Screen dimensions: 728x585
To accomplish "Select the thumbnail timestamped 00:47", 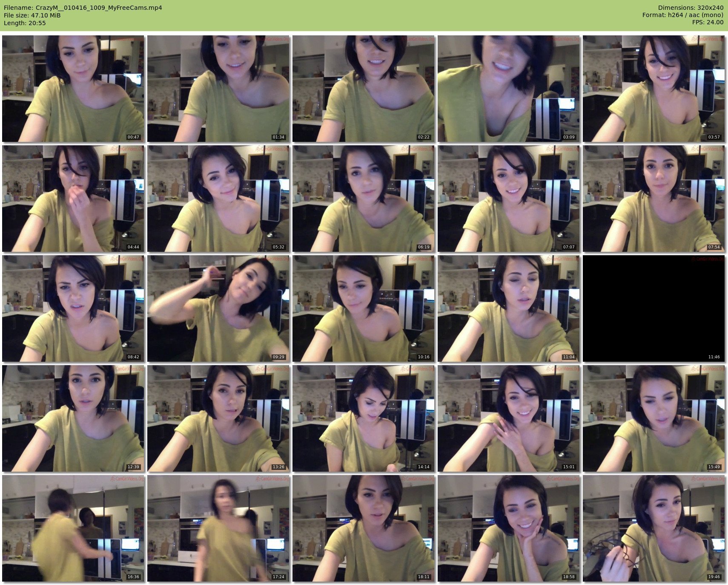I will pos(73,89).
